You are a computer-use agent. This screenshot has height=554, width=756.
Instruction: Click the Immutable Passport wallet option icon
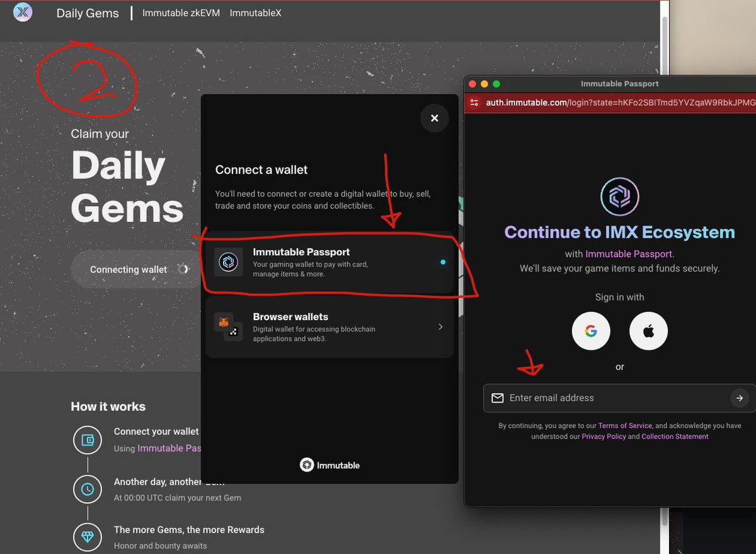(x=228, y=262)
